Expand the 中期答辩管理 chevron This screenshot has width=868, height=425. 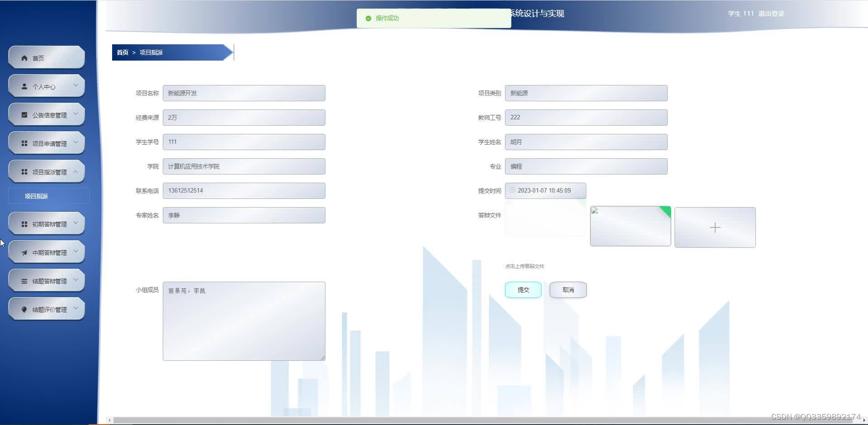[75, 251]
